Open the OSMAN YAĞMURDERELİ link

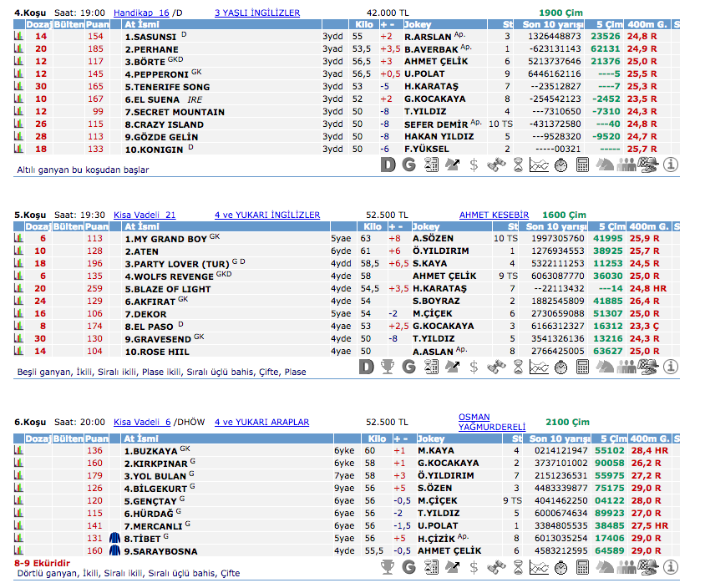pos(491,422)
